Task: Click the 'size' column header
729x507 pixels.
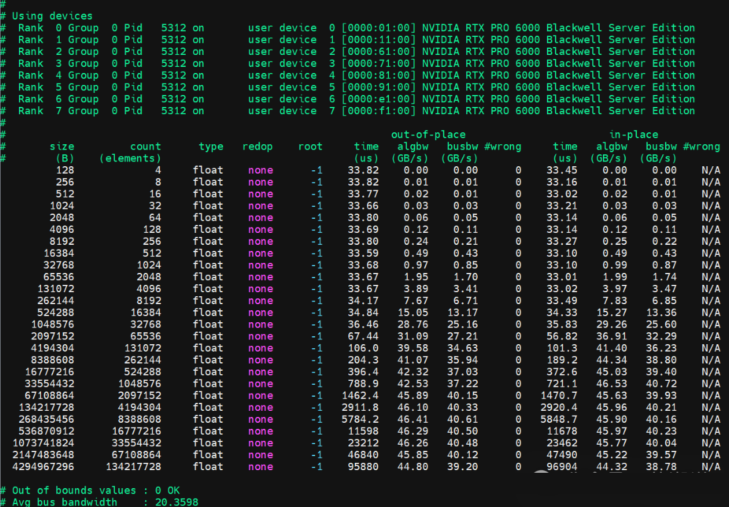Action: coord(62,146)
